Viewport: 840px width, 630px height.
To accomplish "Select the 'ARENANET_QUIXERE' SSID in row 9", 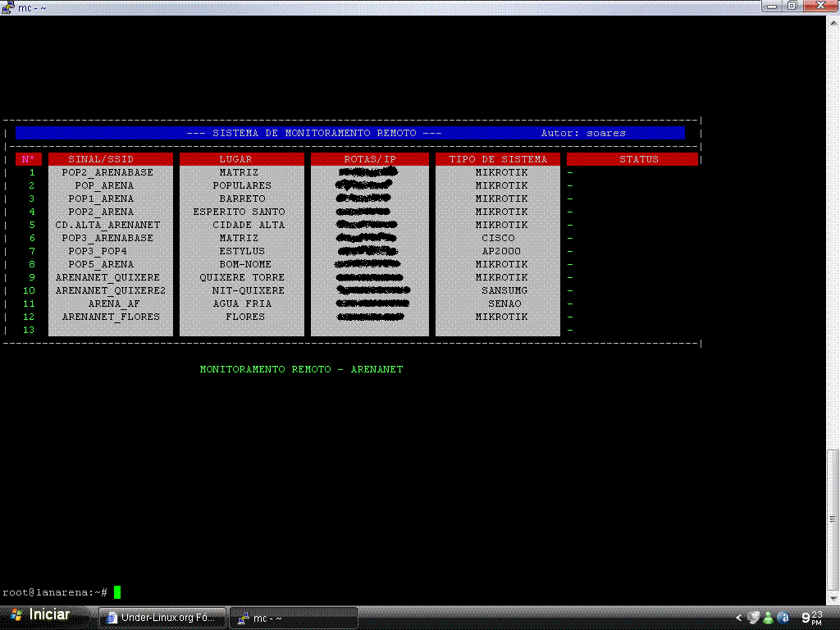I will pos(107,277).
